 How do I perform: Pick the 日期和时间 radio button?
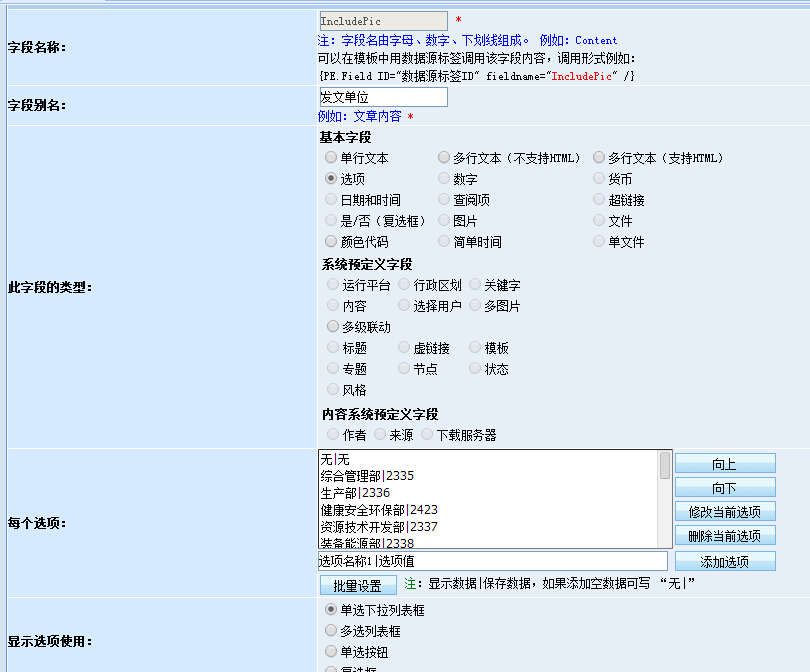331,200
